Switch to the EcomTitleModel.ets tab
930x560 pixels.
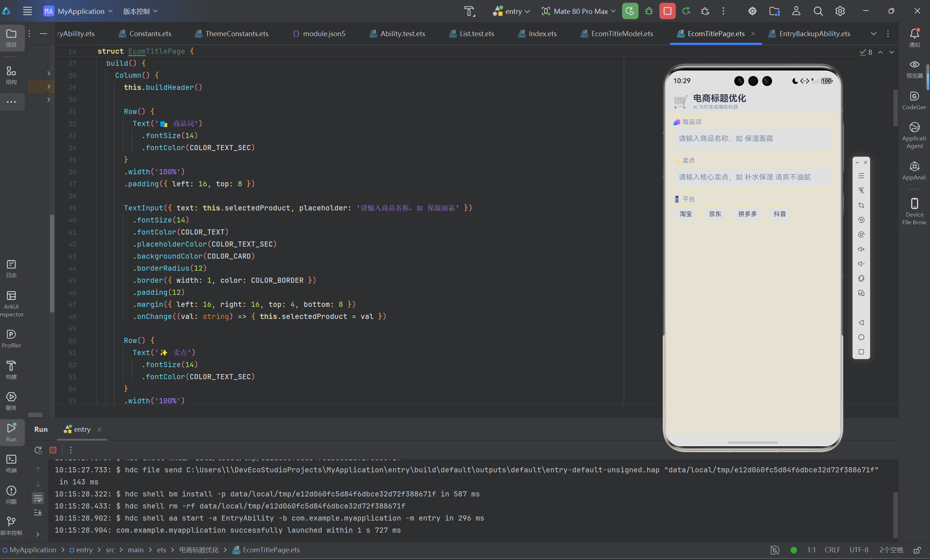tap(617, 34)
